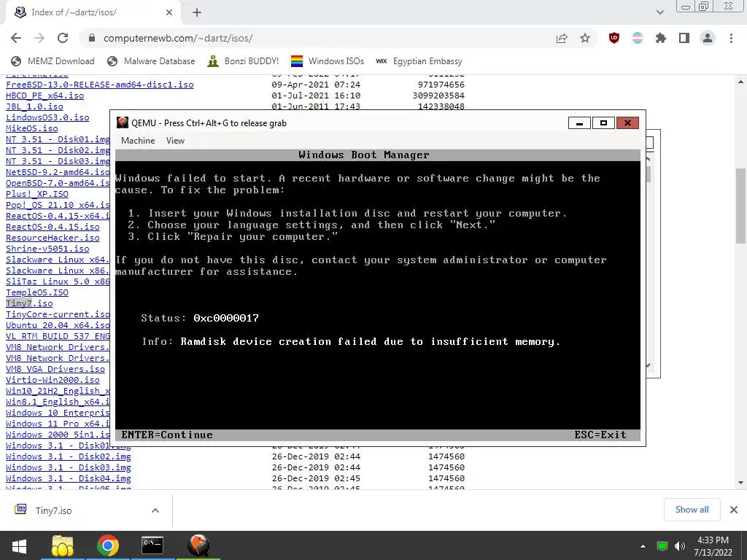The image size is (747, 560).
Task: Click the page scrollbar up arrow
Action: pyautogui.click(x=741, y=82)
